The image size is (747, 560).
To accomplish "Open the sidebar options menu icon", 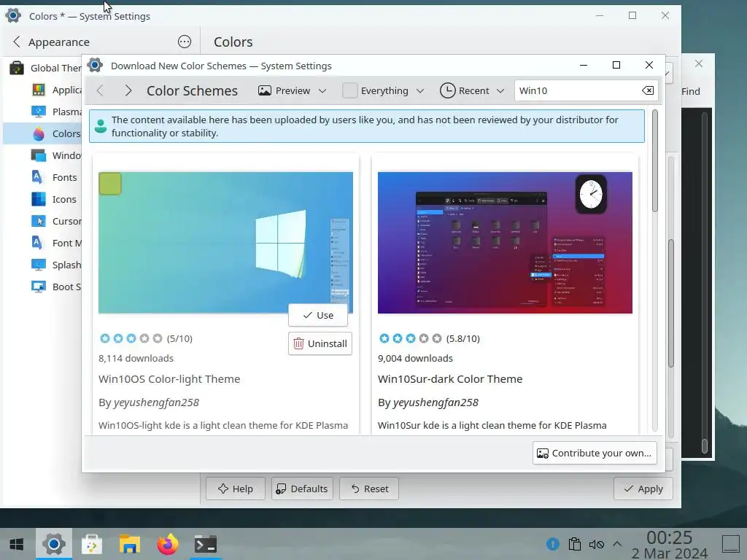I will click(x=185, y=42).
